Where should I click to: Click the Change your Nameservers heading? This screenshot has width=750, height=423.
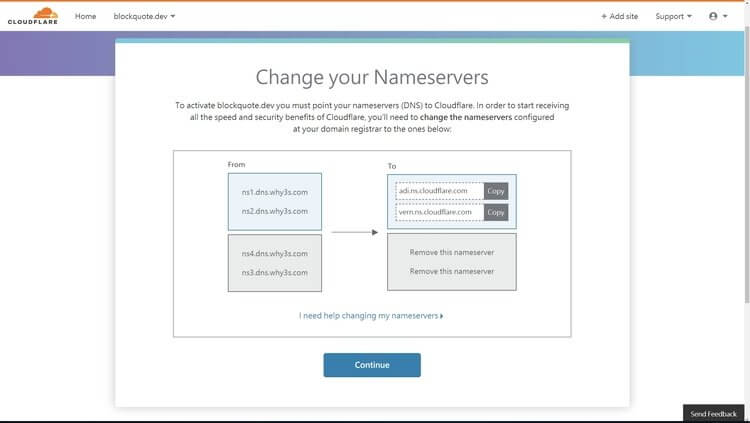point(372,78)
